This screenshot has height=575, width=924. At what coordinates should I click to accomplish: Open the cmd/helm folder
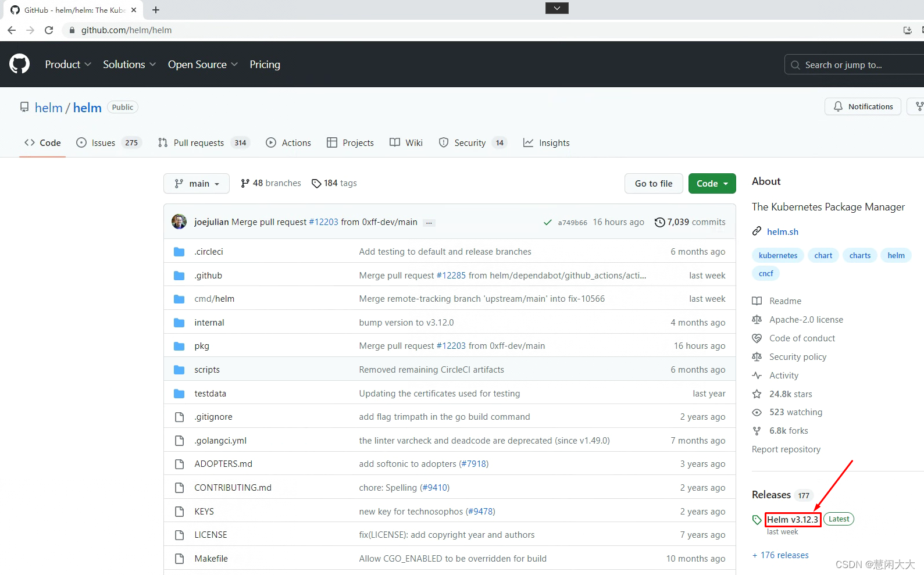(215, 299)
